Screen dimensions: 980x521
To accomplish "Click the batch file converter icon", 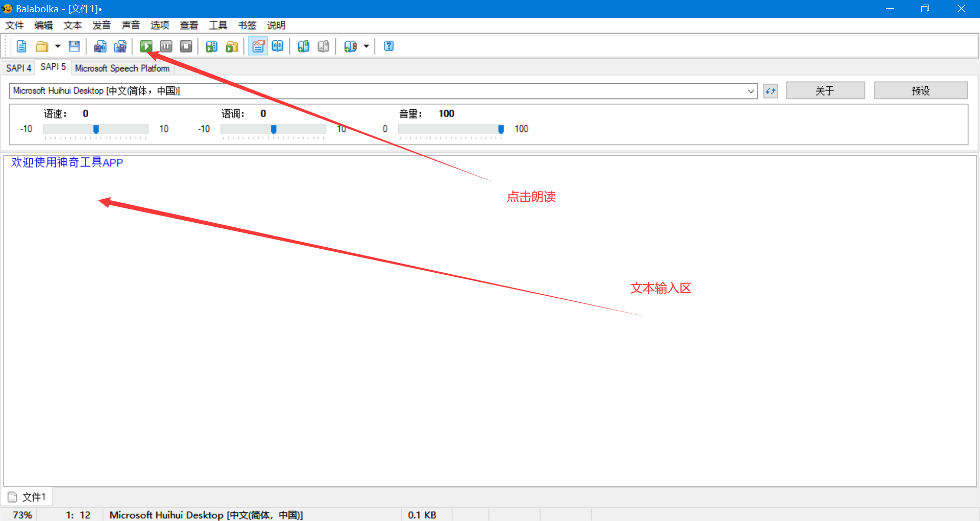I will tap(232, 46).
